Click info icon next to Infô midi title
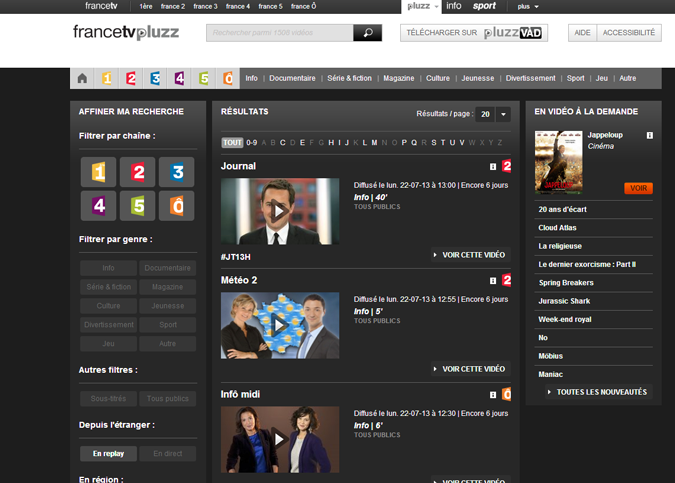 493,395
